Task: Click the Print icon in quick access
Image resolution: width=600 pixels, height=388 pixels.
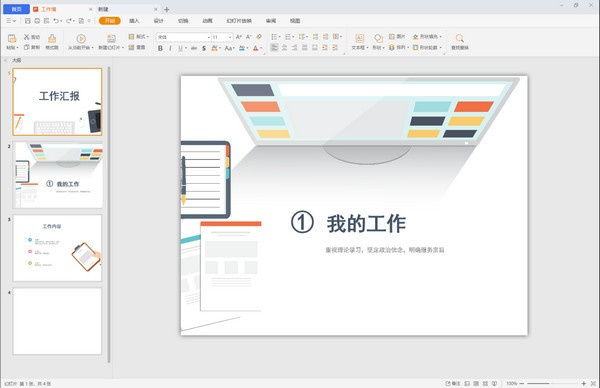Action: (x=37, y=21)
